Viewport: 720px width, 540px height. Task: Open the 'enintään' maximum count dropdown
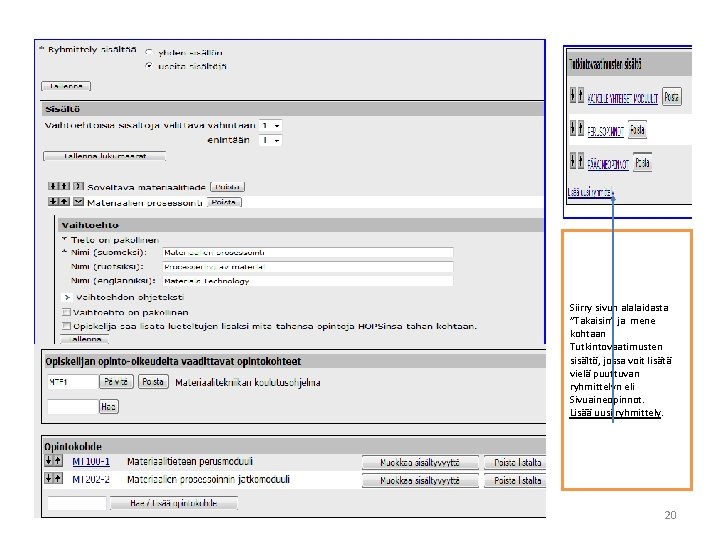pyautogui.click(x=270, y=140)
